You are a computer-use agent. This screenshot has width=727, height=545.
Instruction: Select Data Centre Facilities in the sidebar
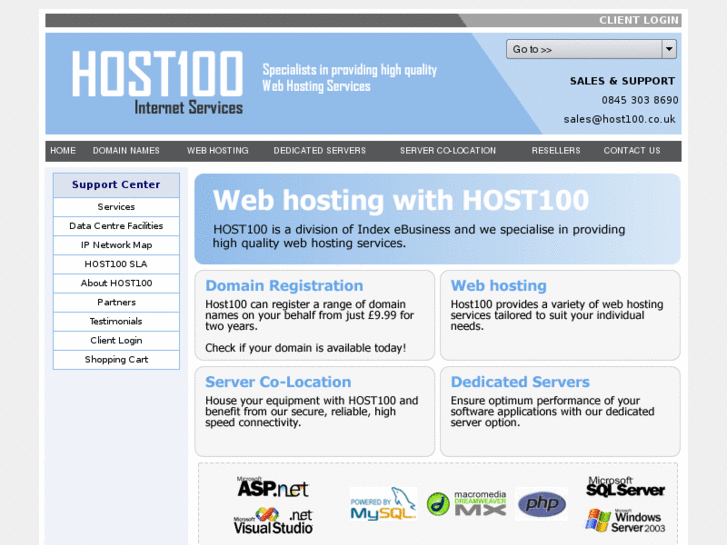116,226
